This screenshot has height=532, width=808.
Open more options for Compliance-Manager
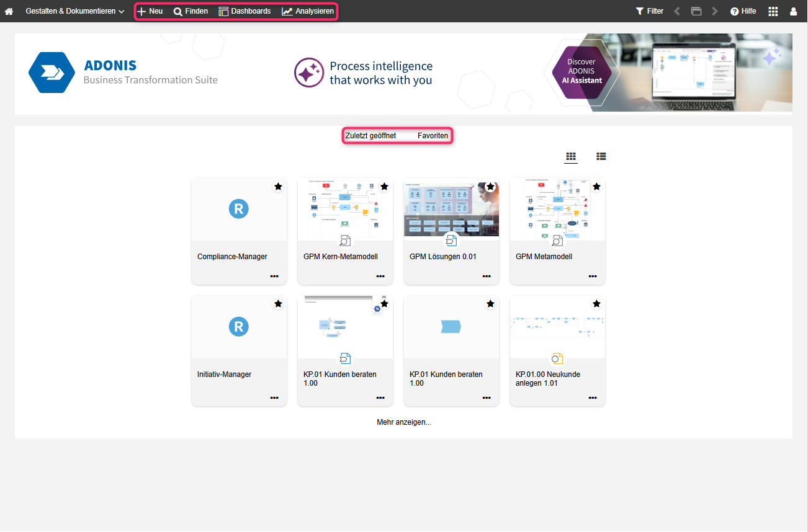(274, 277)
